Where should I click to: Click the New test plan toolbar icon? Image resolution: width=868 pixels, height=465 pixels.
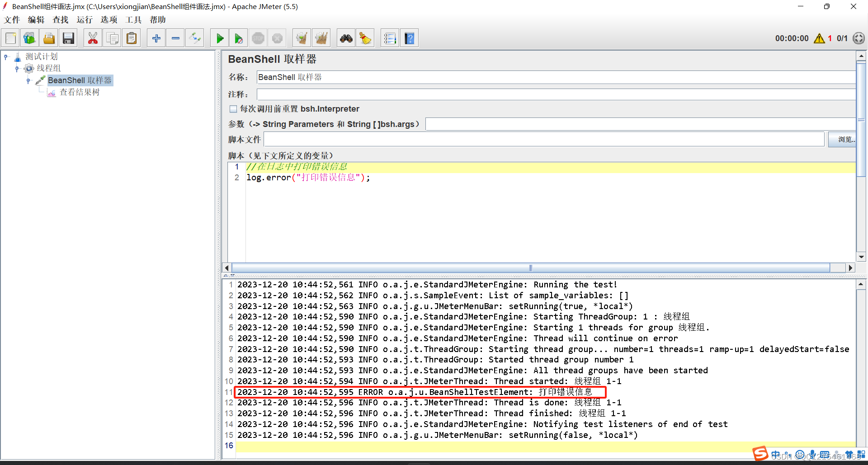10,38
